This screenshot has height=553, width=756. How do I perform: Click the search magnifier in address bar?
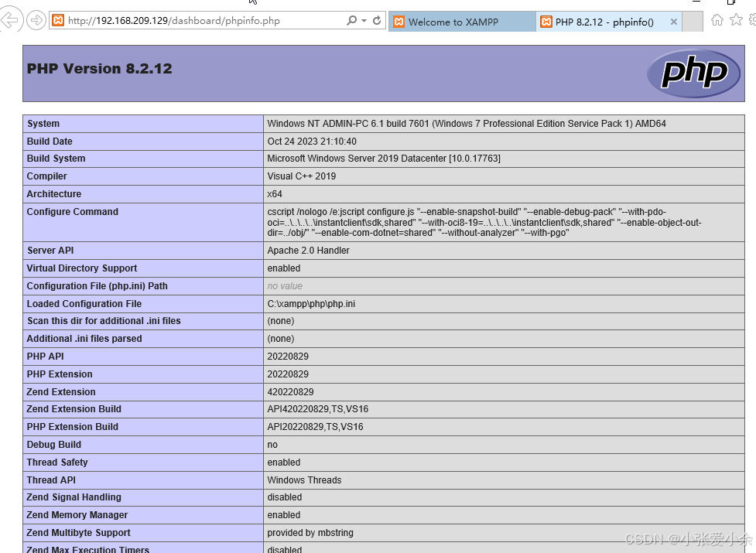[352, 20]
